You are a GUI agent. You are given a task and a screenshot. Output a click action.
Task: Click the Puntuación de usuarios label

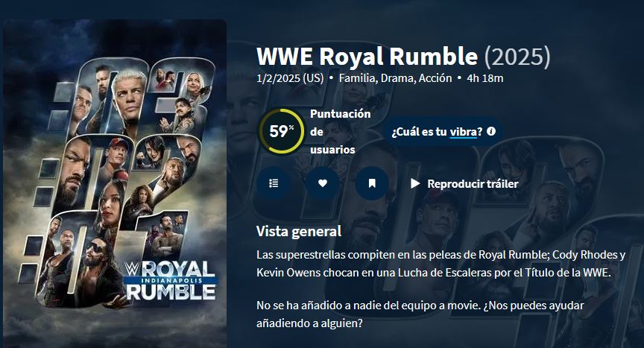point(341,131)
